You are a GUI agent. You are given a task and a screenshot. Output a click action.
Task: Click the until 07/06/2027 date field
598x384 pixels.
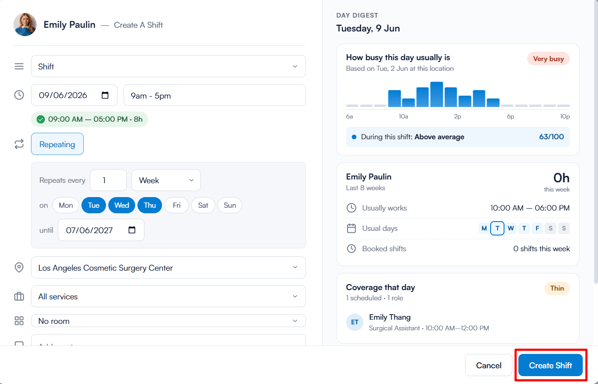(101, 230)
